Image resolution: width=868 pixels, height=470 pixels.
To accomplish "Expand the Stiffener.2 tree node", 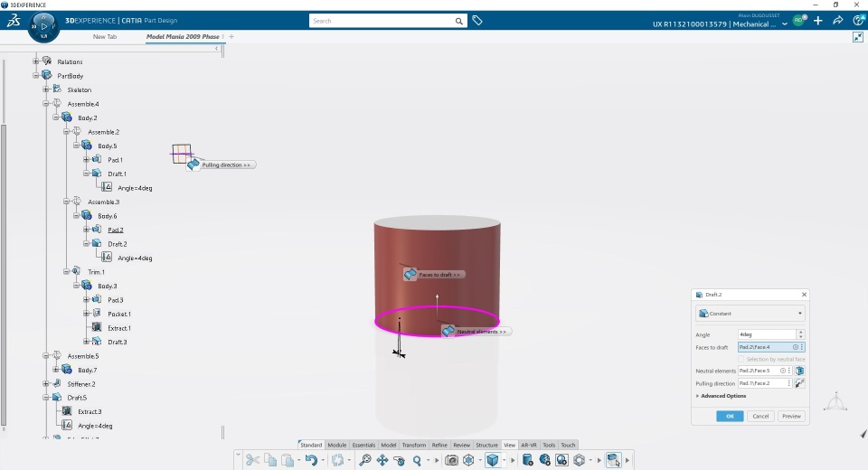I will pyautogui.click(x=46, y=383).
